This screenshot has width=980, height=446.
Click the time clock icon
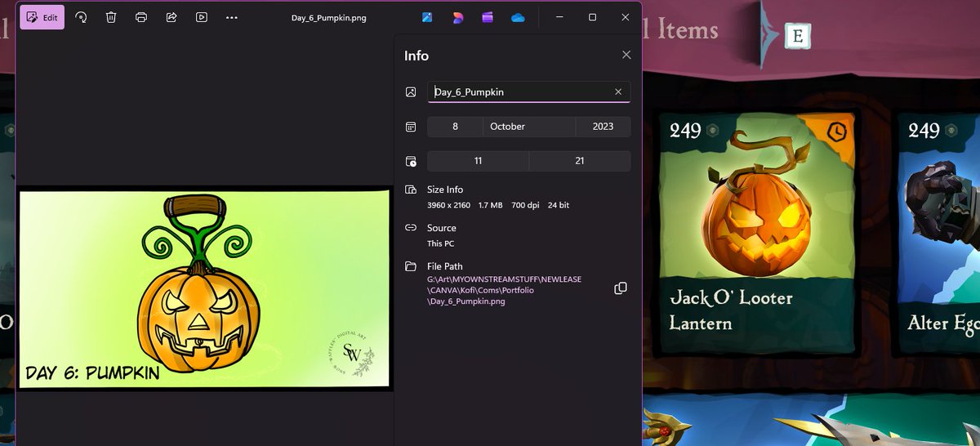[411, 161]
